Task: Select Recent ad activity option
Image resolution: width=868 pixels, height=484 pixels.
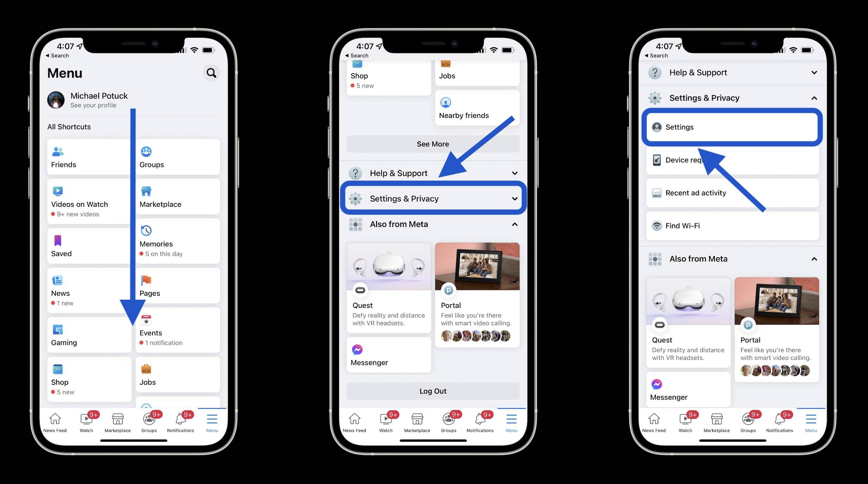Action: point(732,192)
